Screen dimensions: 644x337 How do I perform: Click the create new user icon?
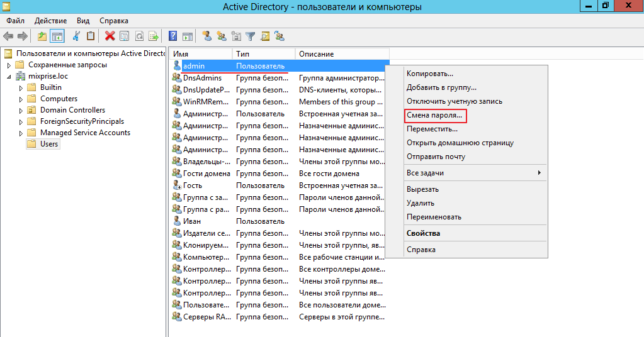pyautogui.click(x=206, y=36)
